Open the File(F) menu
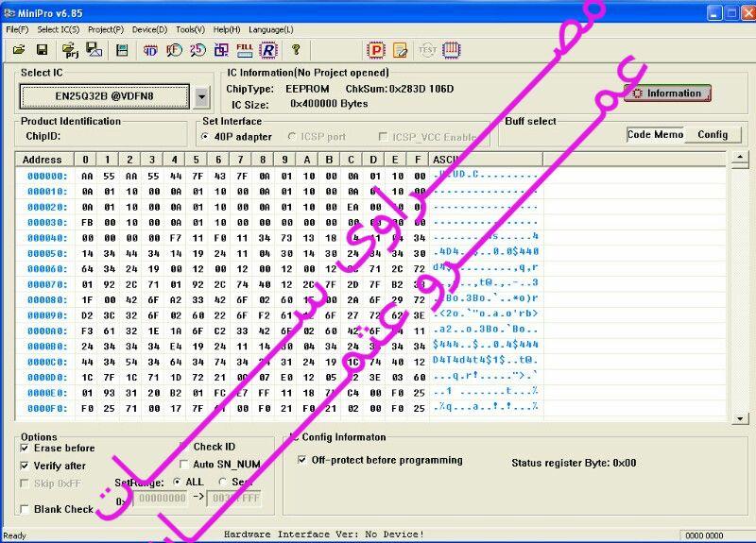The height and width of the screenshot is (543, 756). (17, 29)
